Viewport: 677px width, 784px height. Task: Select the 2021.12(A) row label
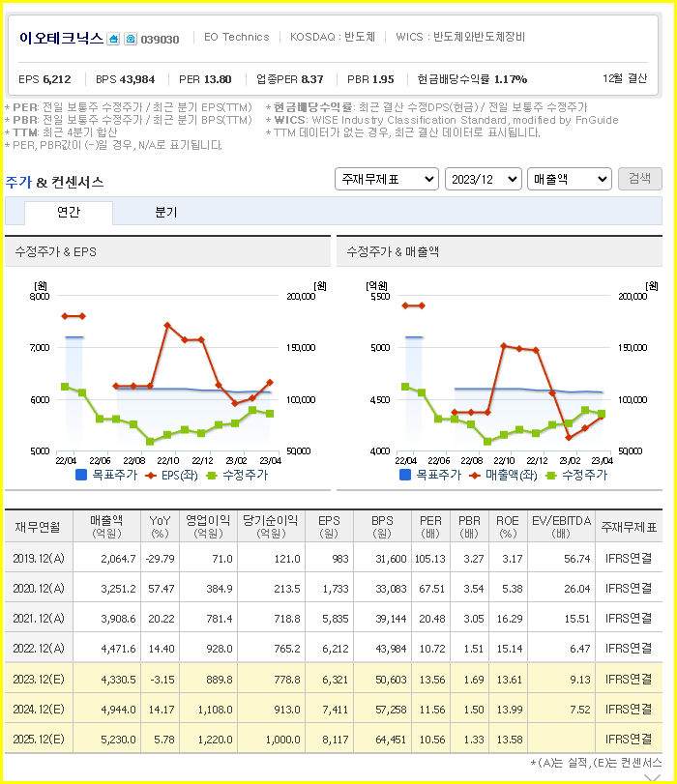(39, 619)
